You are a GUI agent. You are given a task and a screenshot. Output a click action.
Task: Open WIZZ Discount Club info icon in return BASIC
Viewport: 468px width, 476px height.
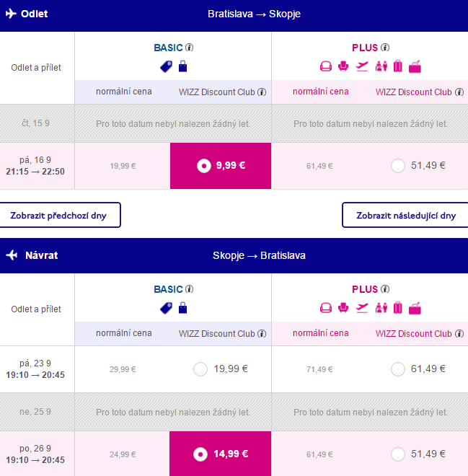point(262,334)
